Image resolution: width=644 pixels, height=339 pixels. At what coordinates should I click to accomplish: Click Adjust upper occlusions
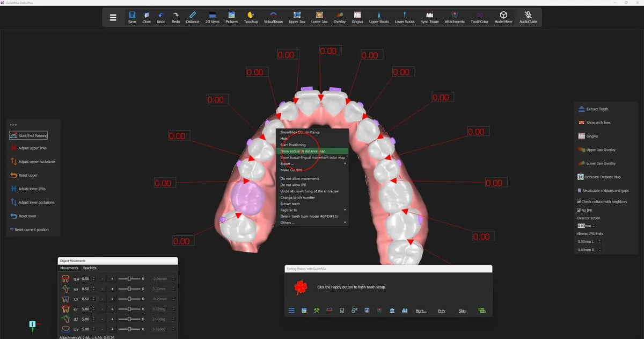32,162
